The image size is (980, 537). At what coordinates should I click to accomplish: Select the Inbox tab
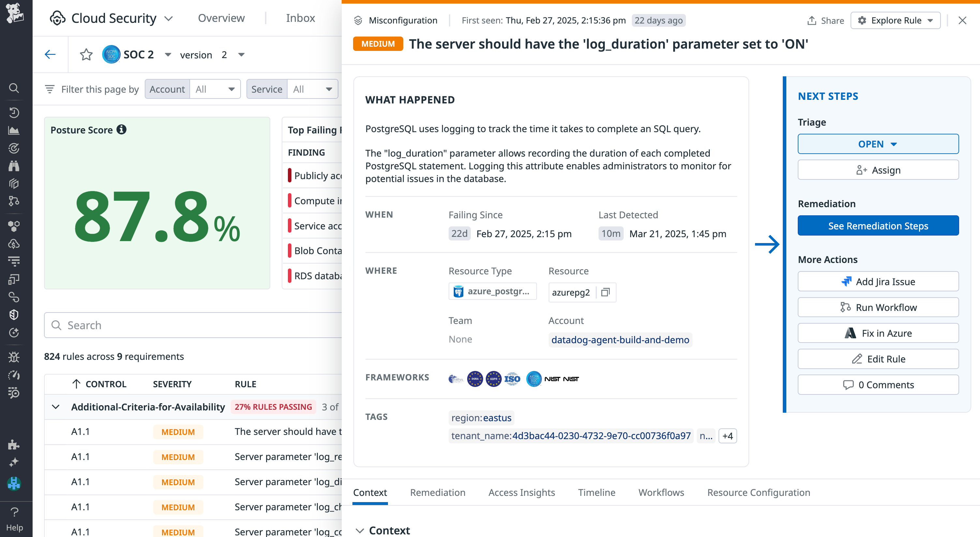pos(300,18)
